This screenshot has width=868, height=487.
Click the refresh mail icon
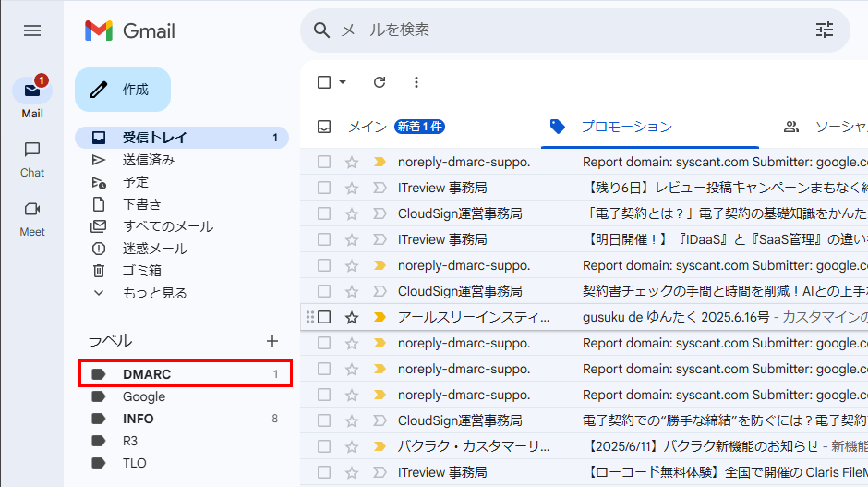379,82
